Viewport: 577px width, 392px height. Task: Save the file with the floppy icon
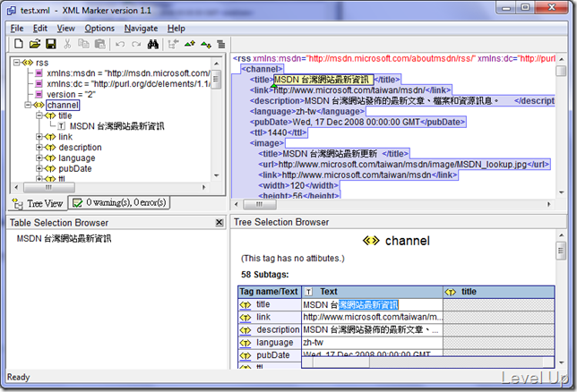tap(51, 44)
